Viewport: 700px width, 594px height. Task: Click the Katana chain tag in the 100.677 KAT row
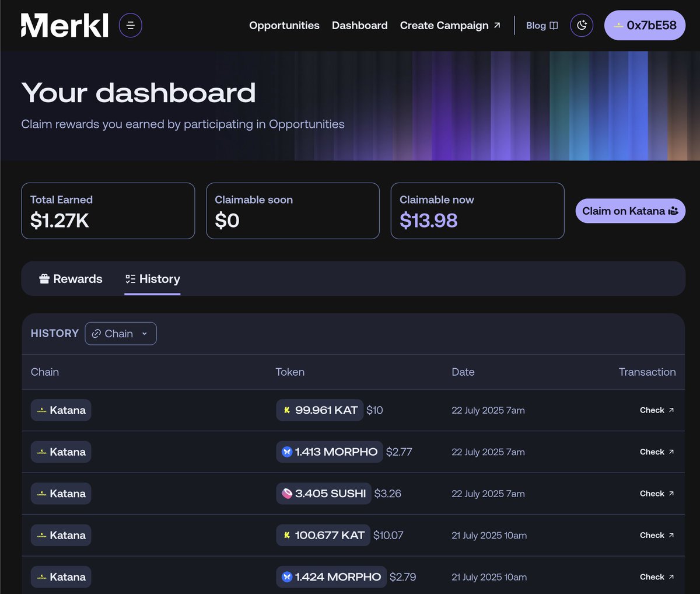(61, 535)
